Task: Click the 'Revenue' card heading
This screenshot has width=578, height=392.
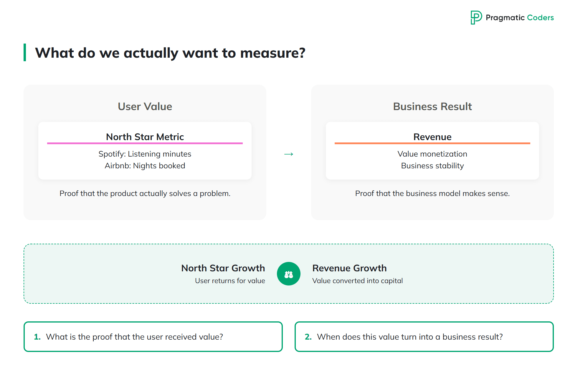Action: [432, 137]
